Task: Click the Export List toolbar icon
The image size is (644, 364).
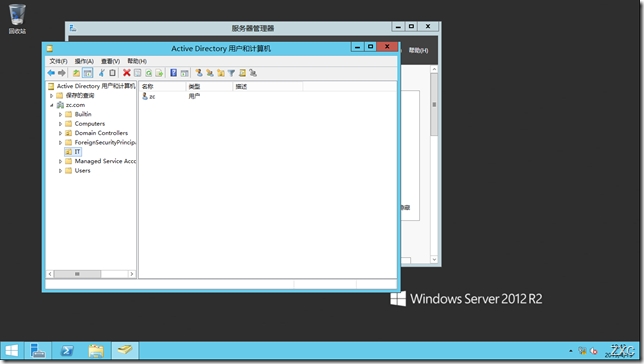Action: [159, 73]
